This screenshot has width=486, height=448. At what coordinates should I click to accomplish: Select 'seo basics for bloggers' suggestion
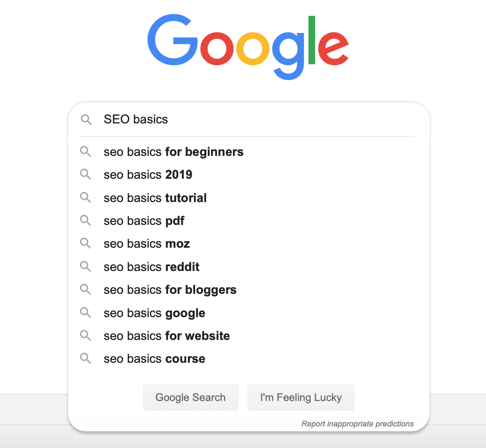tap(249, 290)
